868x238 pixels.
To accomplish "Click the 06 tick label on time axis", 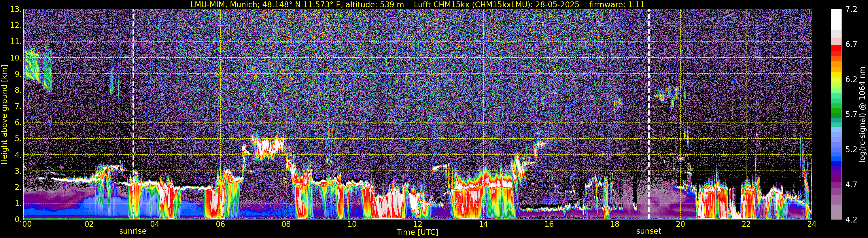I will [220, 224].
